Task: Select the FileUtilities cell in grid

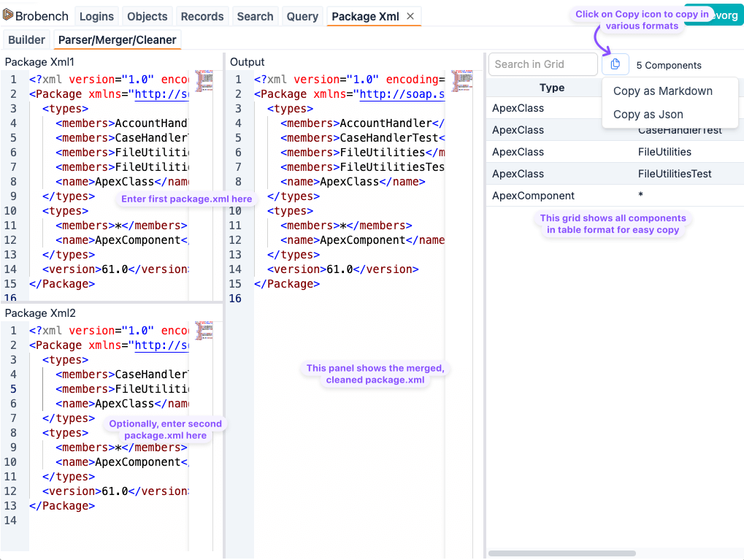Action: 664,152
